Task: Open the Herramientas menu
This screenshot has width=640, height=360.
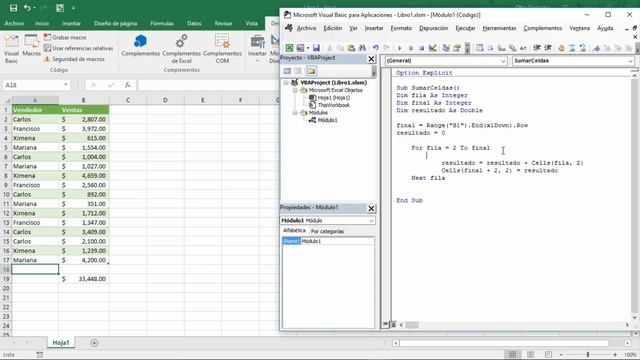Action: [x=499, y=28]
